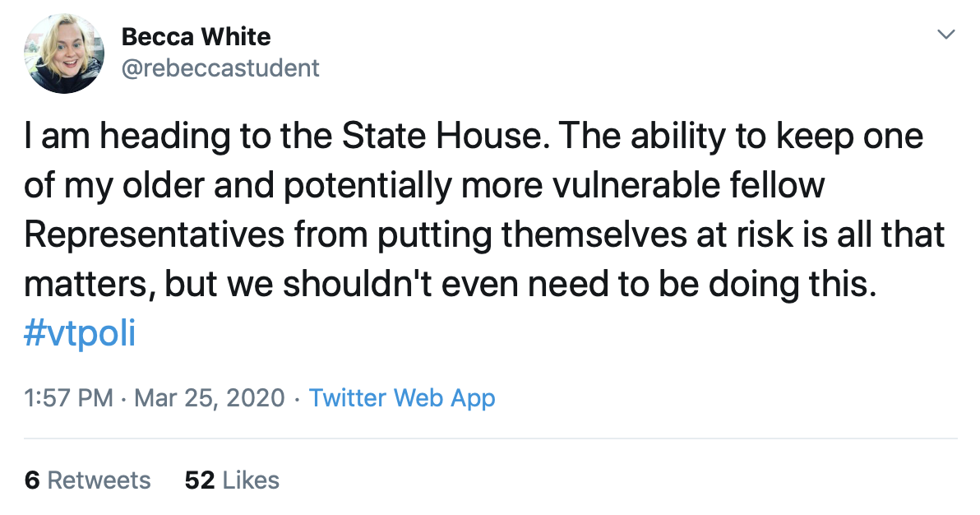
Task: Click the number 6 beside Retweets
Action: (x=32, y=480)
